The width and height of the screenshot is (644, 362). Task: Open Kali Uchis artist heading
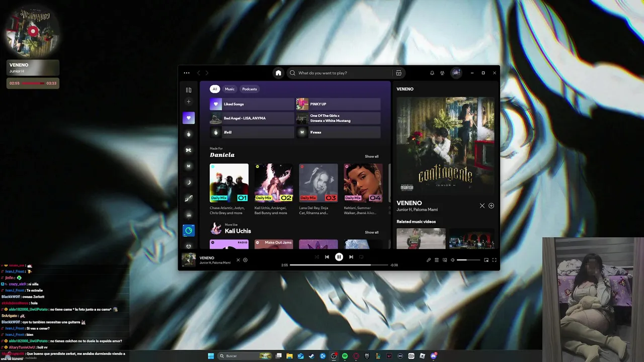(x=238, y=231)
